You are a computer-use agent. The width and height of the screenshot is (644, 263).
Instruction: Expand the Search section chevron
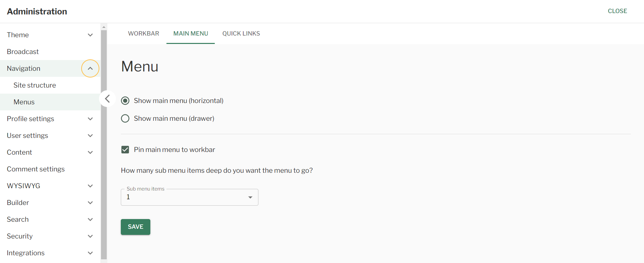click(90, 219)
